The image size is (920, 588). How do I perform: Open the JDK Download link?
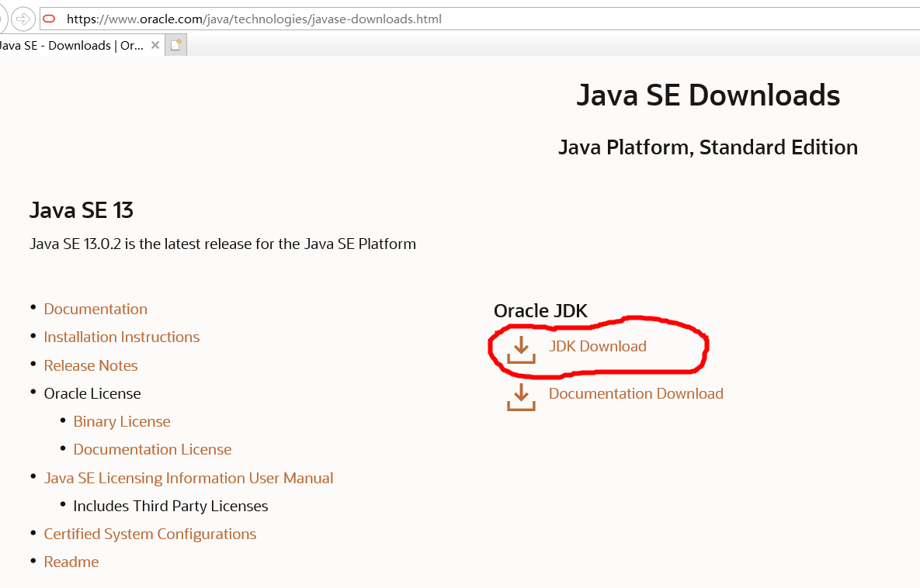597,347
